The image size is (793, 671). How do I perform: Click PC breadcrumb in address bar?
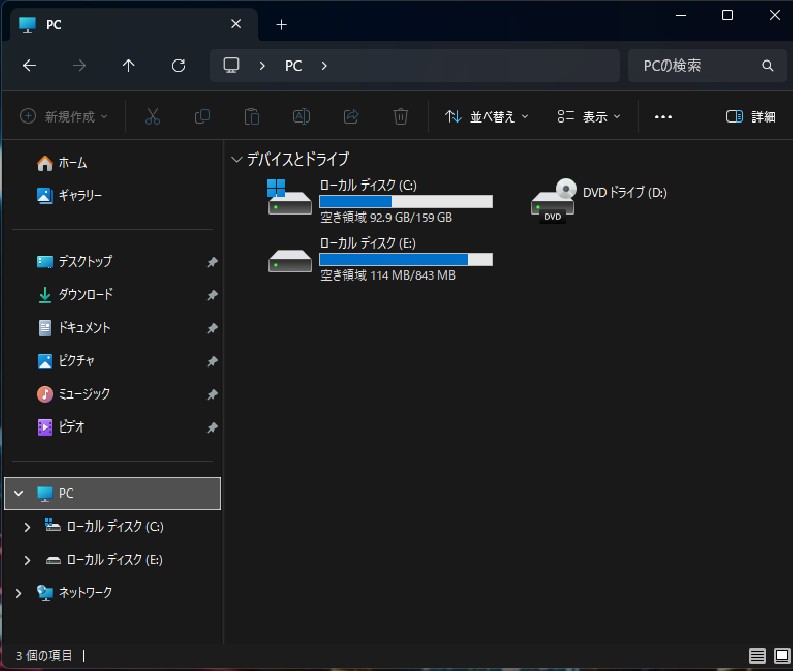coord(293,66)
